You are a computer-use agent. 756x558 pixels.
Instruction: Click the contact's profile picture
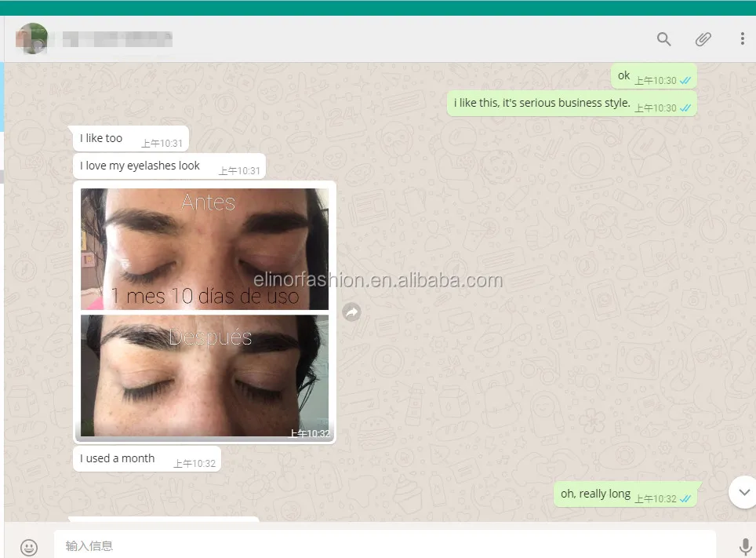pos(32,38)
